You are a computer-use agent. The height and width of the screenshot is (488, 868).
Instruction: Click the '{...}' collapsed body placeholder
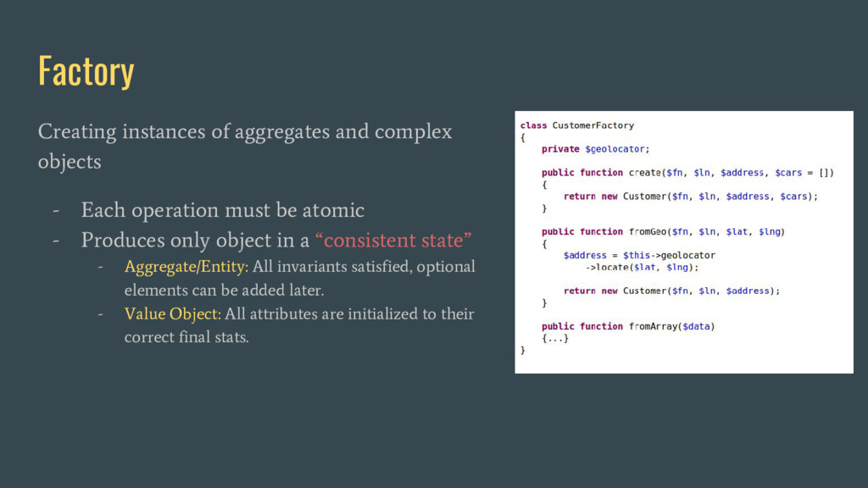tap(555, 338)
